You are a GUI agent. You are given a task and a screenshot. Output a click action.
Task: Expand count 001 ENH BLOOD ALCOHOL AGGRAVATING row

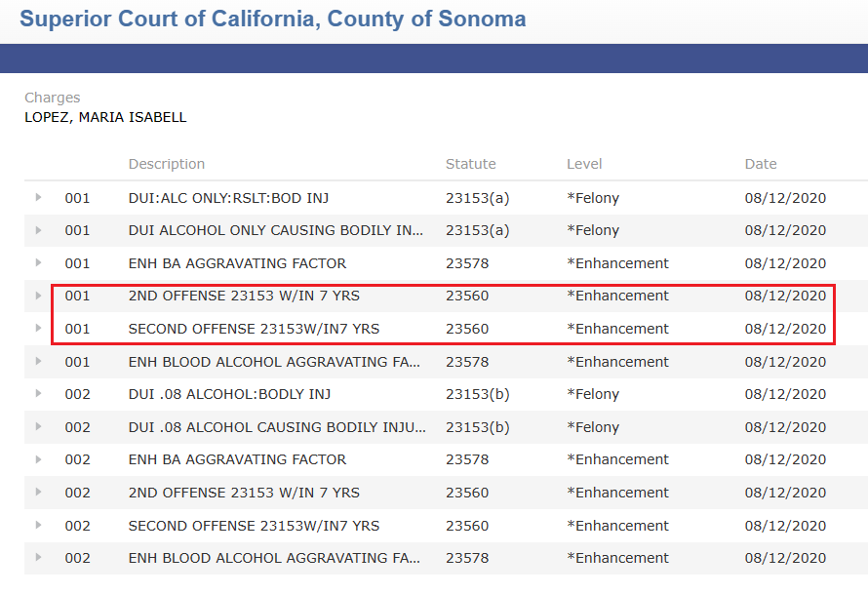pyautogui.click(x=39, y=362)
